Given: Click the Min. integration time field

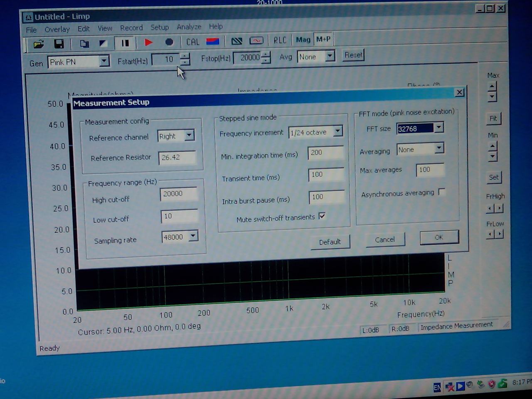Looking at the screenshot, I should [326, 153].
